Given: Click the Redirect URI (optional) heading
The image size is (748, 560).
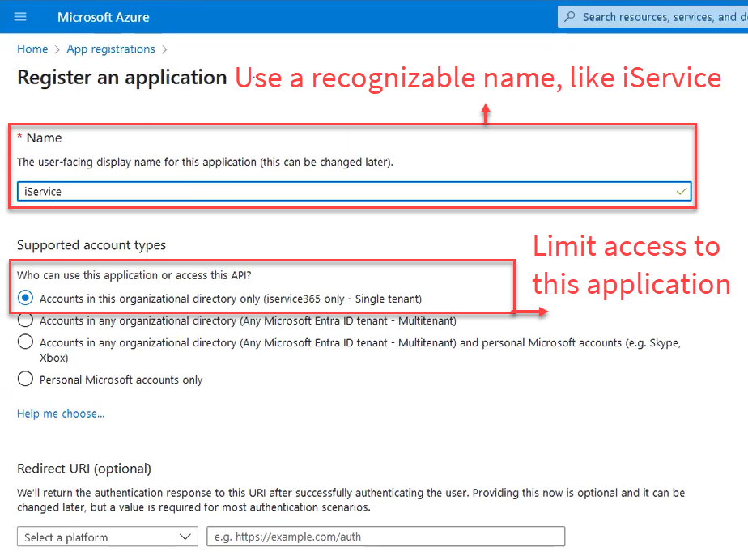Looking at the screenshot, I should (x=84, y=469).
